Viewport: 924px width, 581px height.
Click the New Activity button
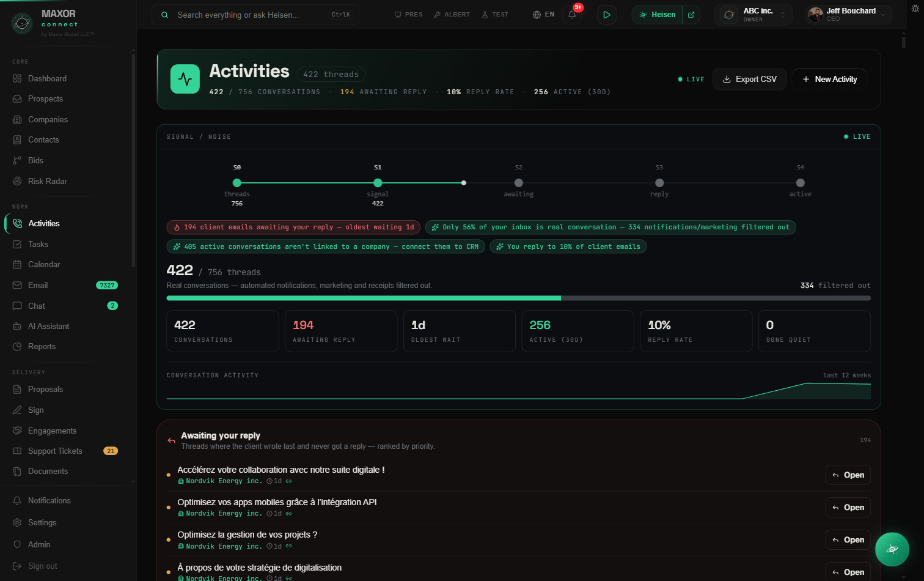click(x=829, y=79)
